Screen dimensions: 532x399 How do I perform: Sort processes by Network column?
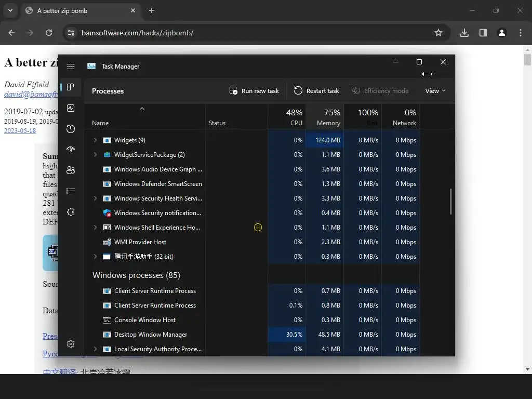(x=401, y=117)
